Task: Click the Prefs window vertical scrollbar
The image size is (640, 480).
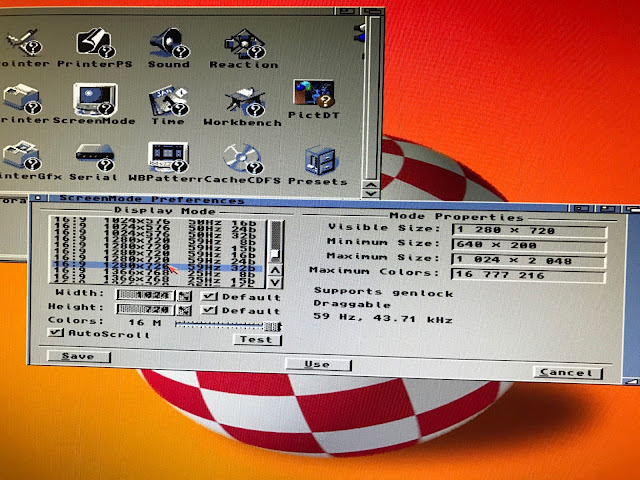Action: [371, 98]
